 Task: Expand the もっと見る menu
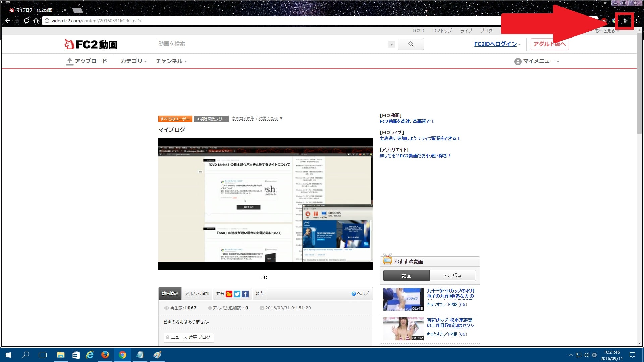[607, 31]
